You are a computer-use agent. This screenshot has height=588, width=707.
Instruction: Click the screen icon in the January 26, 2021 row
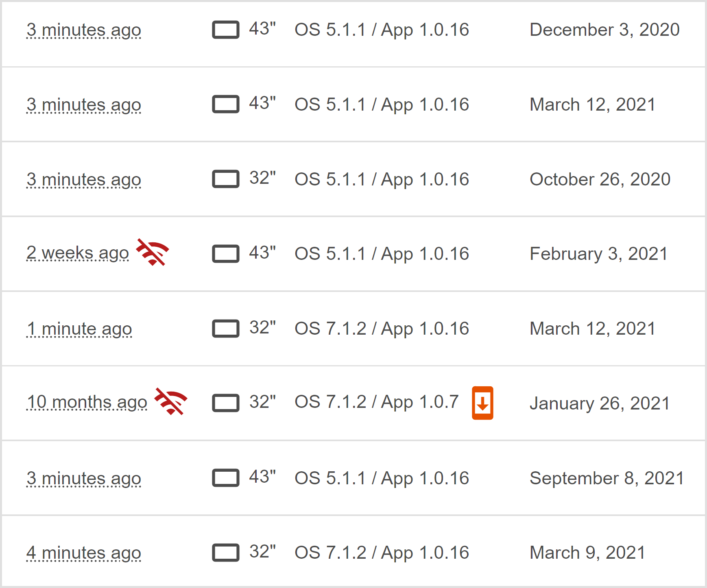(x=226, y=403)
